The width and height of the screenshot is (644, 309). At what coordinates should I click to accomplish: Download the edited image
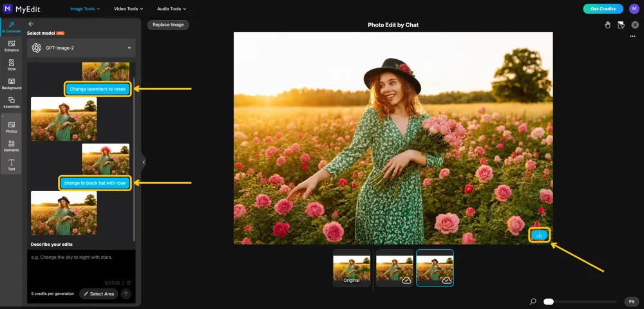[540, 235]
